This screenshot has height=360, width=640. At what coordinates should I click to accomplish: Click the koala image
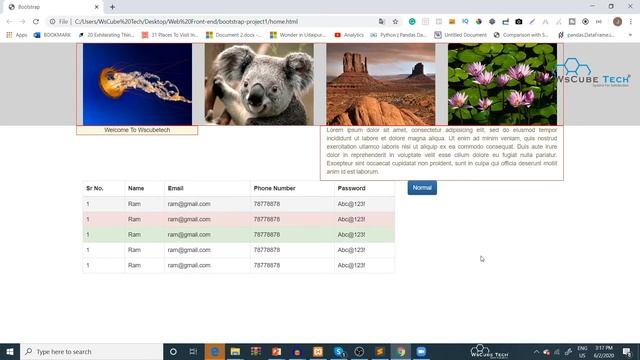259,84
